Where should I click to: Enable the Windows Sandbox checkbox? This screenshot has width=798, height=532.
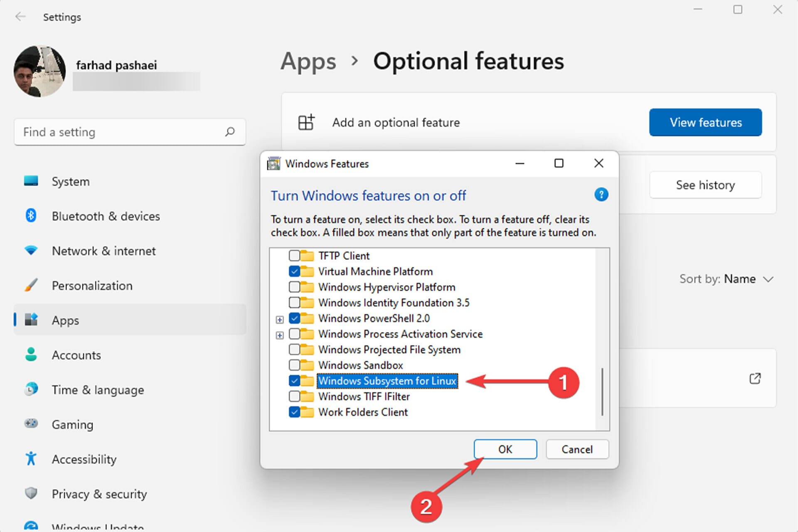click(294, 365)
